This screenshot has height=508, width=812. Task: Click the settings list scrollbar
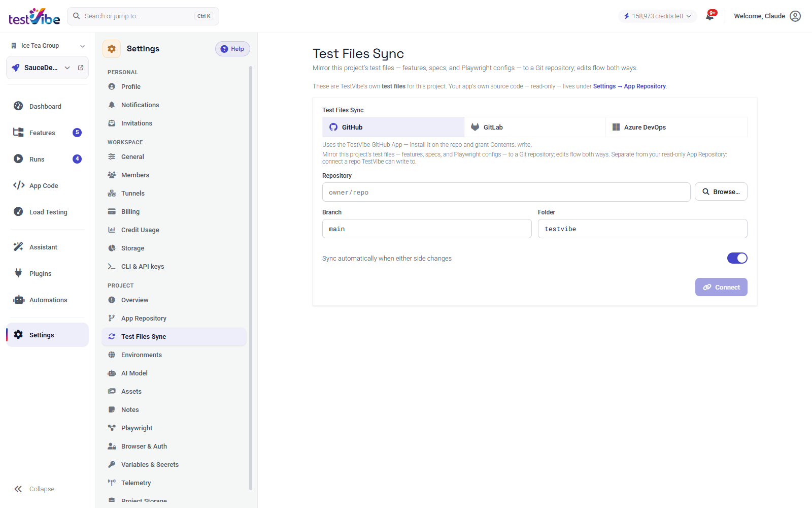[x=251, y=278]
